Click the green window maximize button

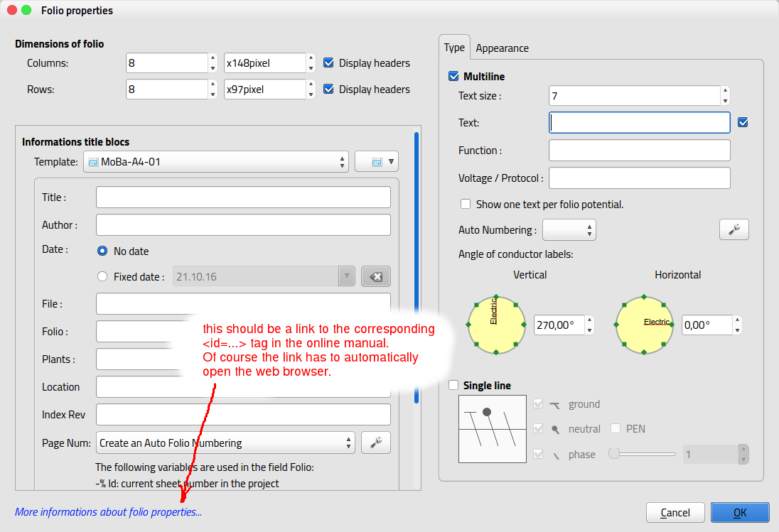tap(26, 11)
